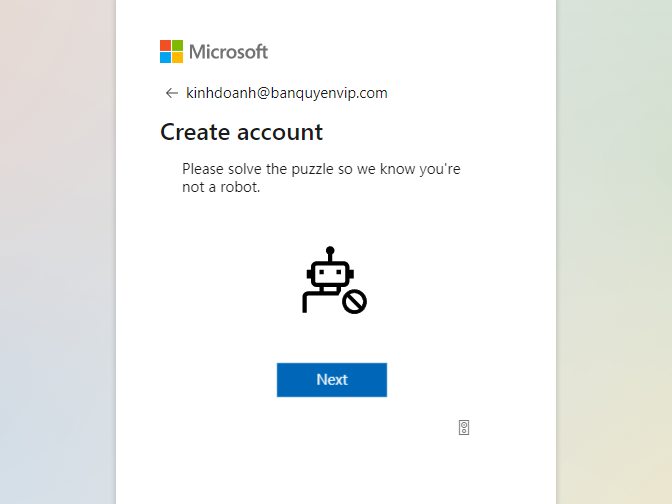672x504 pixels.
Task: Click the blue square of the logo
Action: pyautogui.click(x=165, y=57)
